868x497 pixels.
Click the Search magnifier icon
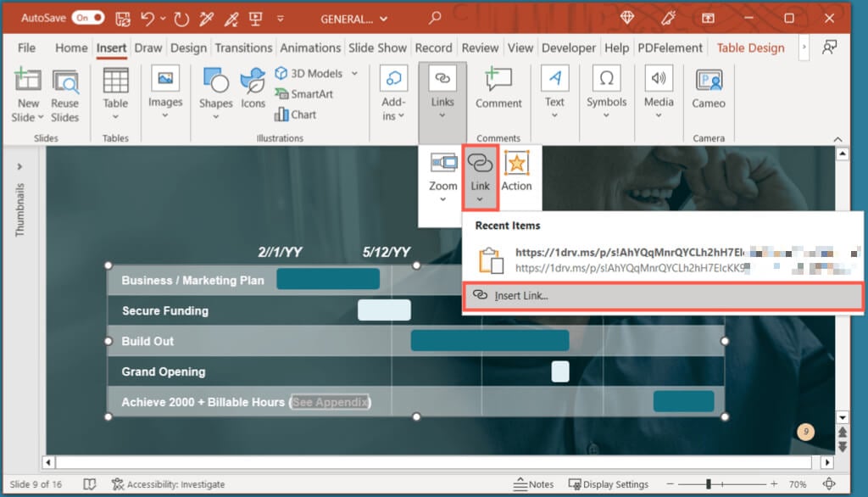(x=435, y=19)
